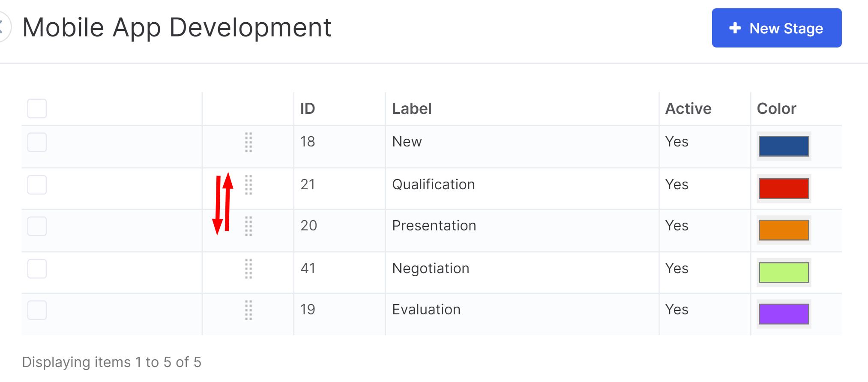Open the Qualification stage label
The height and width of the screenshot is (382, 868).
(x=434, y=185)
